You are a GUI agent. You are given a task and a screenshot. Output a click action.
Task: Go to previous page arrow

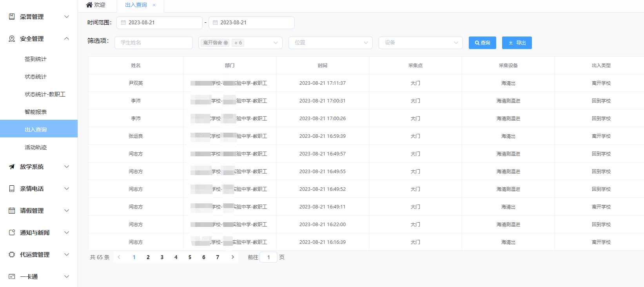click(119, 257)
